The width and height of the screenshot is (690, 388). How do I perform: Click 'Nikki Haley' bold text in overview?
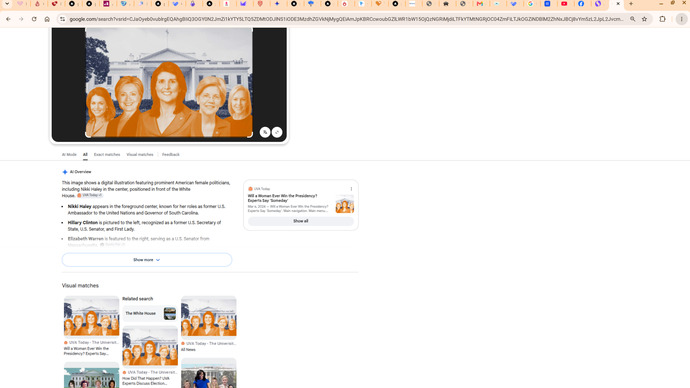click(80, 206)
